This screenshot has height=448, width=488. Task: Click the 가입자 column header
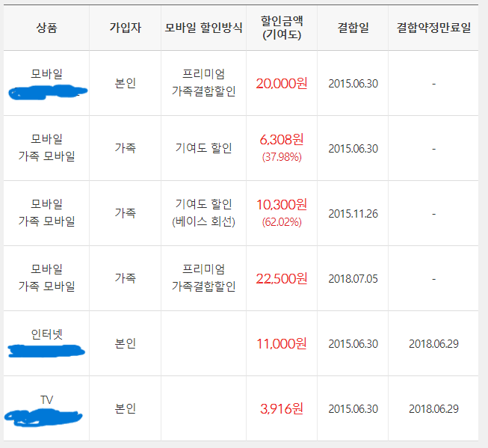(125, 28)
